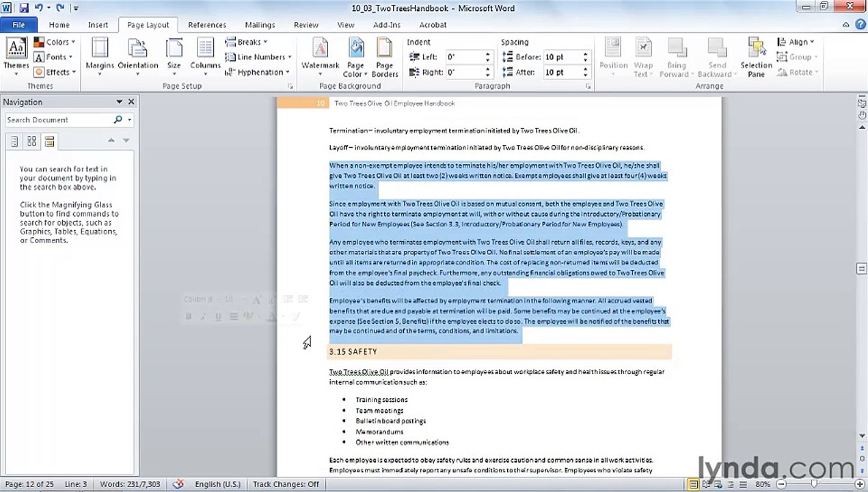Open theme Fonts options
Screen dimensions: 868x492
pyautogui.click(x=53, y=57)
